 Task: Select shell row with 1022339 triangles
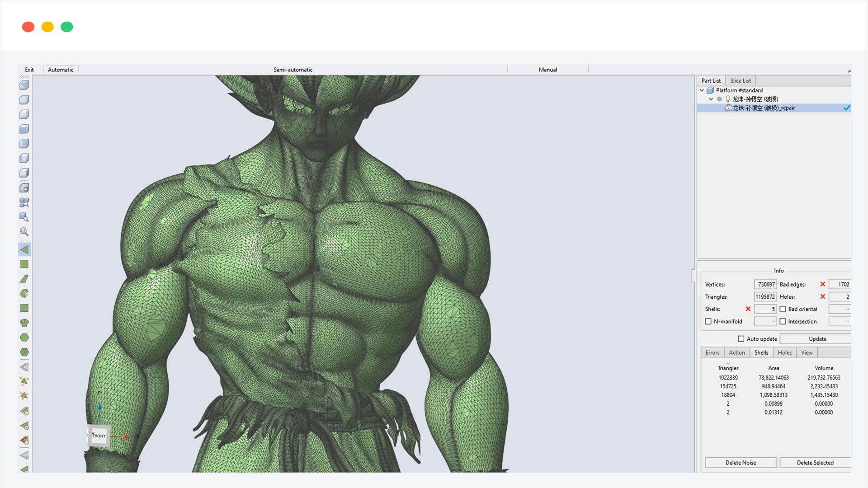point(776,378)
